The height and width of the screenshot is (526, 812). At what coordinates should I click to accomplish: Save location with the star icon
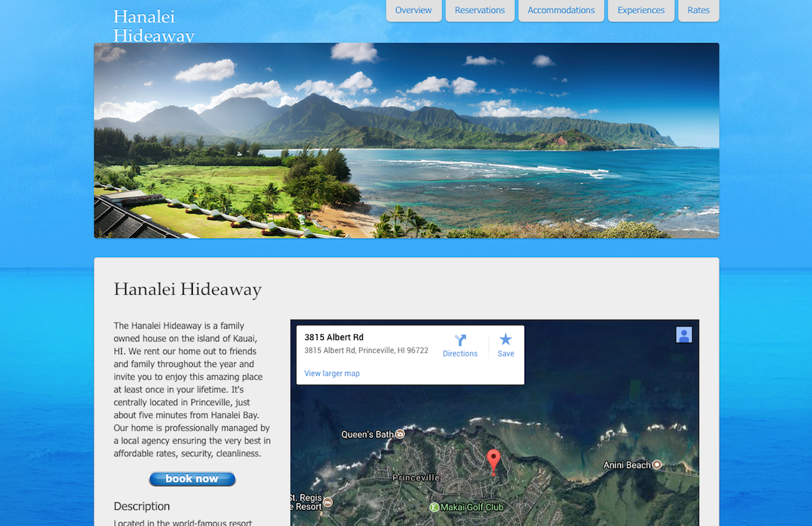point(505,339)
